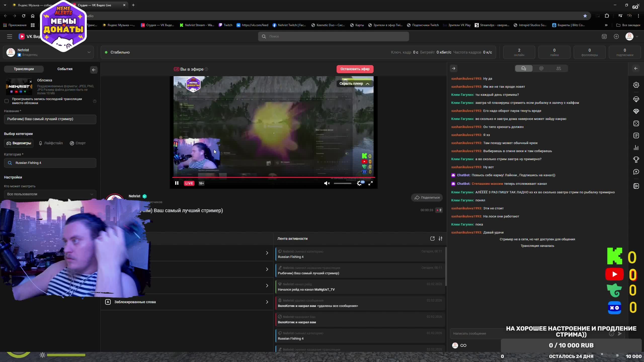Open activity feed filter settings icon
The image size is (644, 362).
440,239
